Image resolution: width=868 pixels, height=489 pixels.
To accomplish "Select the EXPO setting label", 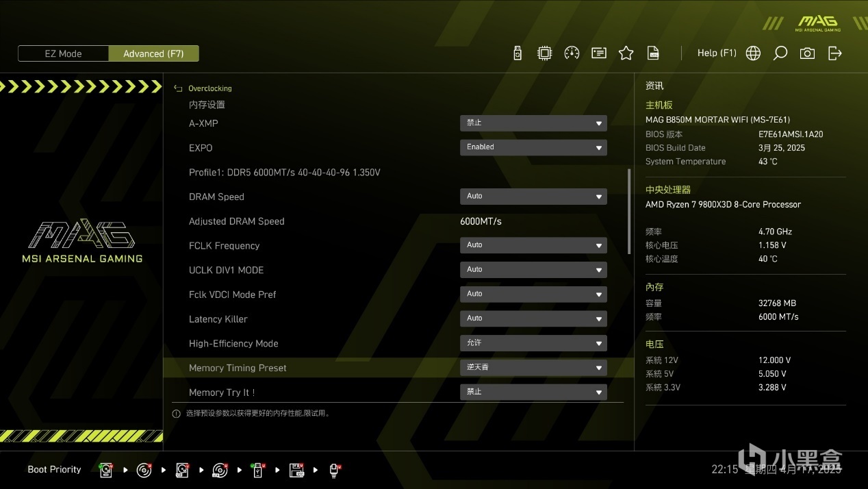I will (201, 148).
